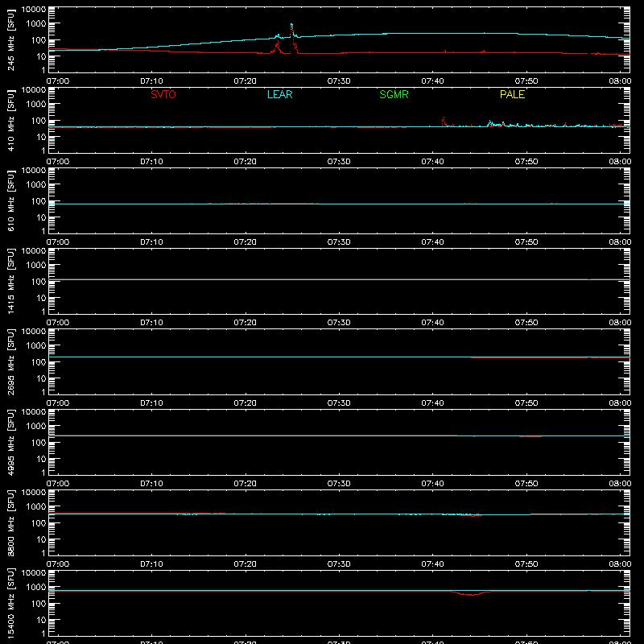
Task: Click the 07:00 label under the 245 MHz plot
Action: click(x=58, y=81)
